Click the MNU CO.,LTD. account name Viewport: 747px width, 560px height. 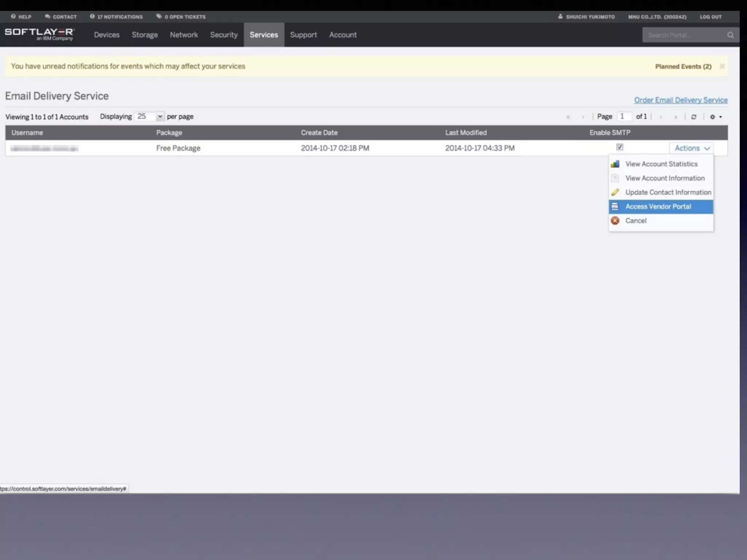657,17
